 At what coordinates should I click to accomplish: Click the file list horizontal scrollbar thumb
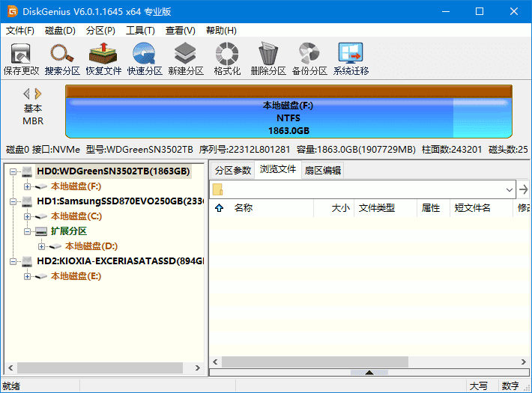point(315,362)
